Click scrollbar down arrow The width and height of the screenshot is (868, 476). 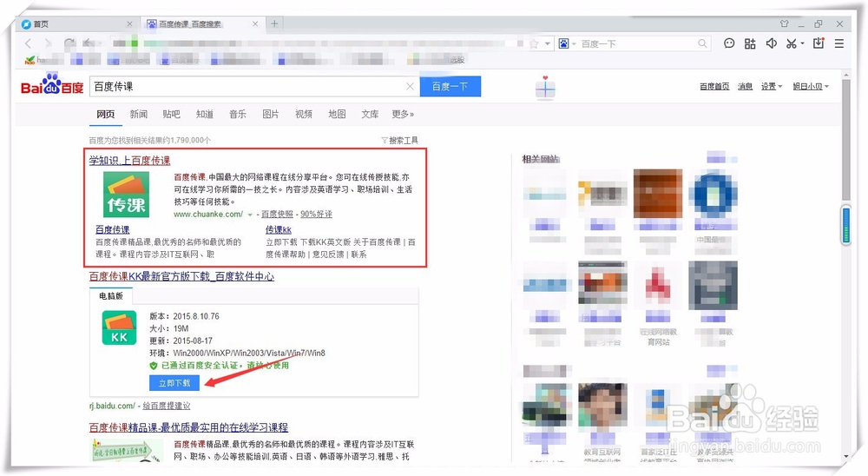coord(845,457)
